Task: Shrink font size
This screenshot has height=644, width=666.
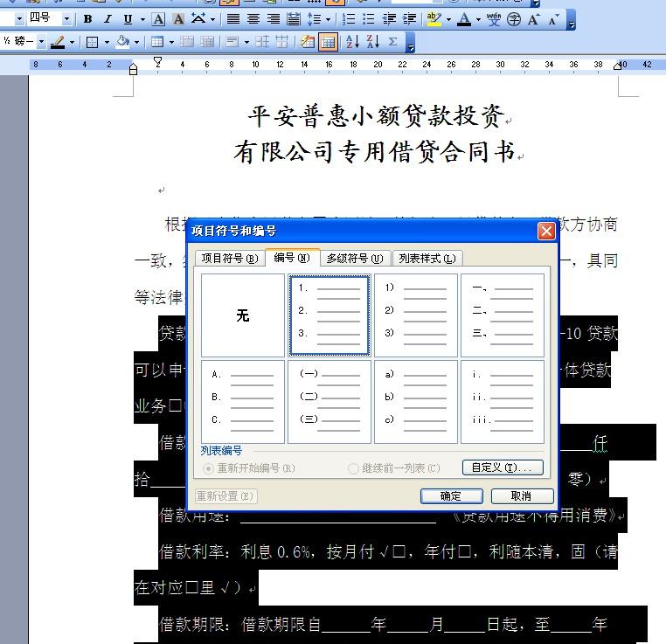Action: 553,19
